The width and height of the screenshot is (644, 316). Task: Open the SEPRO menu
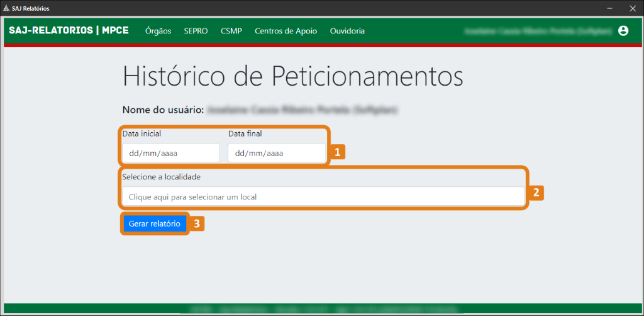(196, 31)
